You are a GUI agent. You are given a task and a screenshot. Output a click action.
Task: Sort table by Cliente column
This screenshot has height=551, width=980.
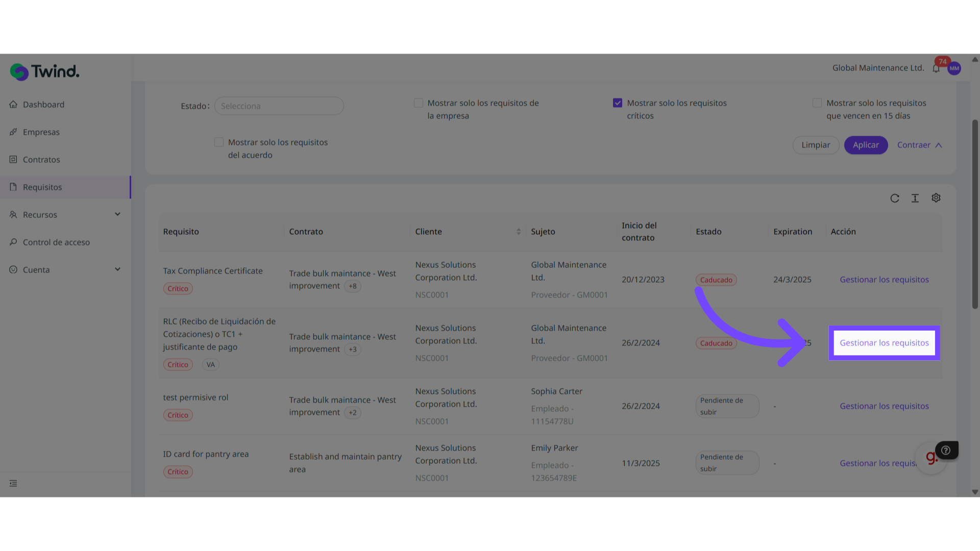518,232
